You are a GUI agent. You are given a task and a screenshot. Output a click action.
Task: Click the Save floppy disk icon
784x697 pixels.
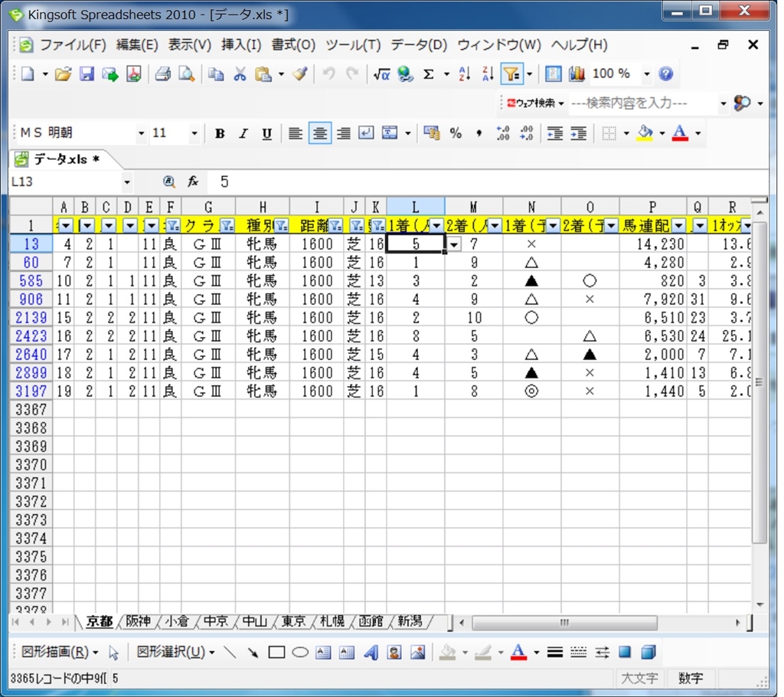tap(87, 74)
